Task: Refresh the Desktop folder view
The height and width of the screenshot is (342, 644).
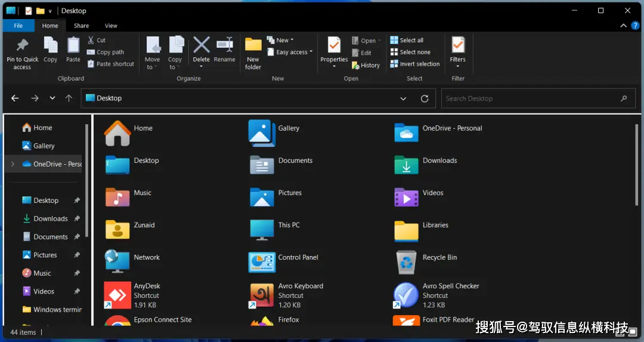Action: coord(425,98)
